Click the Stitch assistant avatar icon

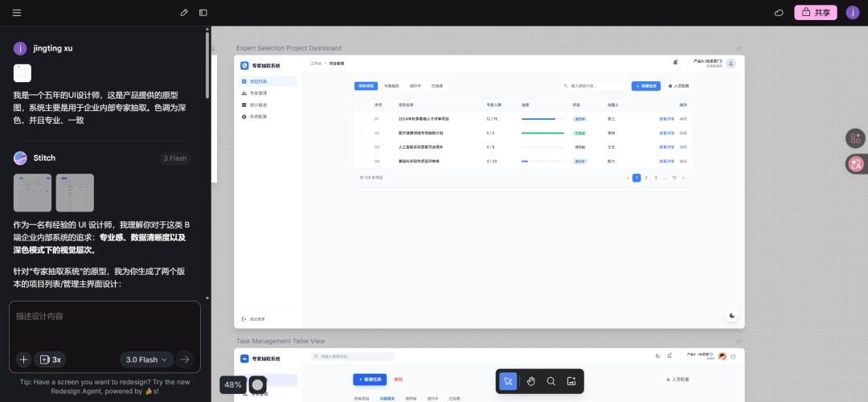[20, 158]
